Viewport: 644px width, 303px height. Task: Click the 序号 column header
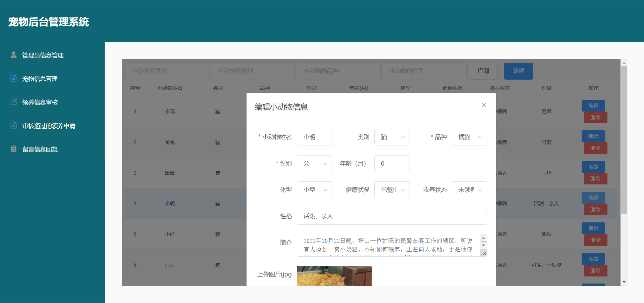[x=135, y=88]
